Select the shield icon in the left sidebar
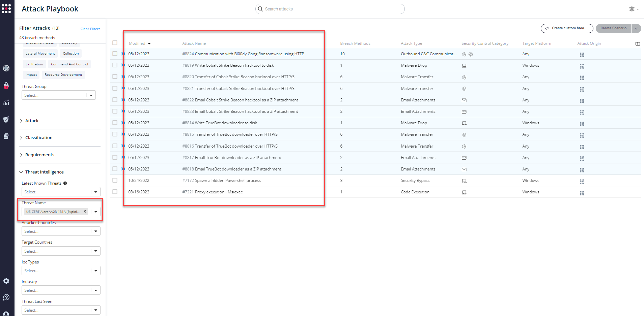 (6, 119)
